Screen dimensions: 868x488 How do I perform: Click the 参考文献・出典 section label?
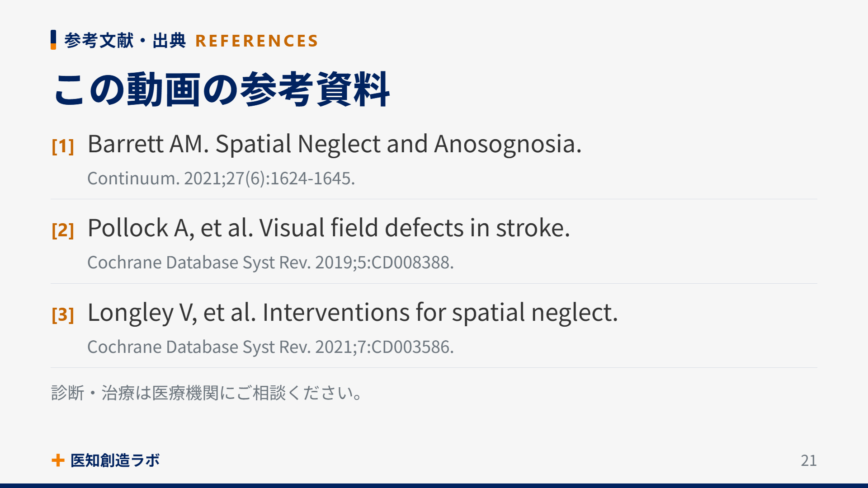coord(125,41)
